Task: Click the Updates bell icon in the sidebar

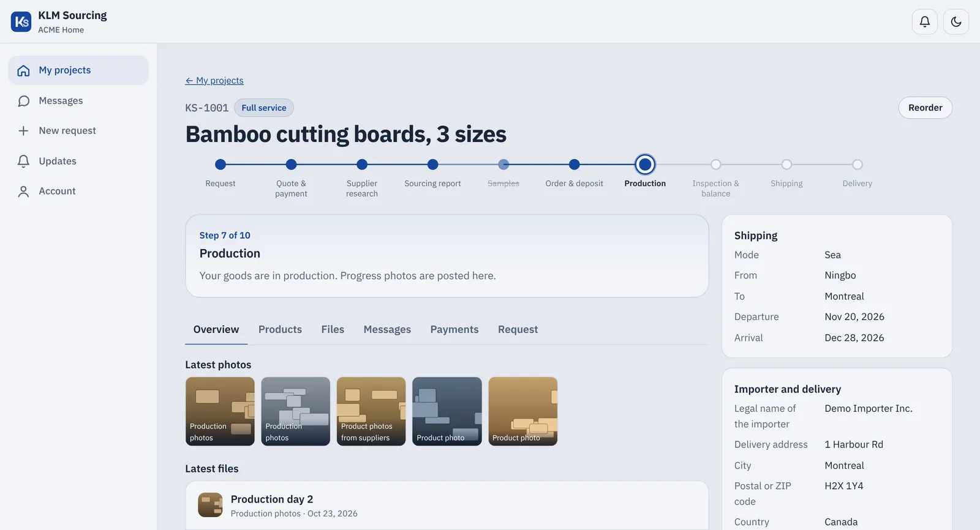Action: tap(23, 161)
